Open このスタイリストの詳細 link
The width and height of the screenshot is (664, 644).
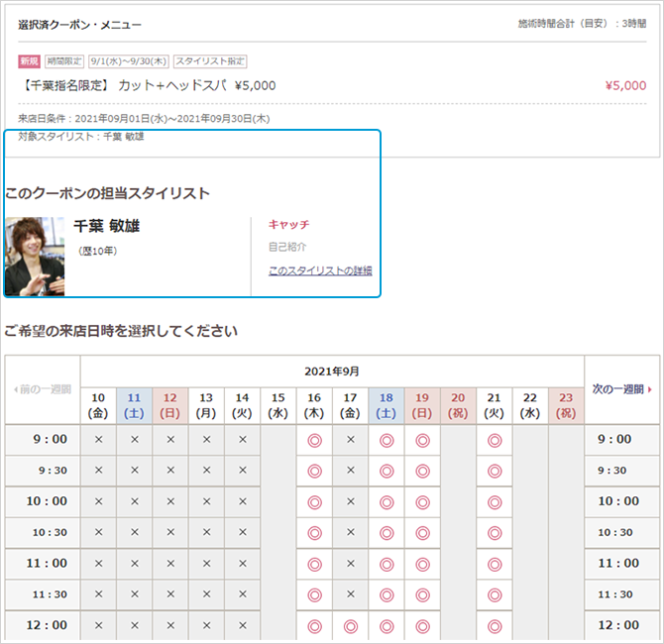(320, 270)
